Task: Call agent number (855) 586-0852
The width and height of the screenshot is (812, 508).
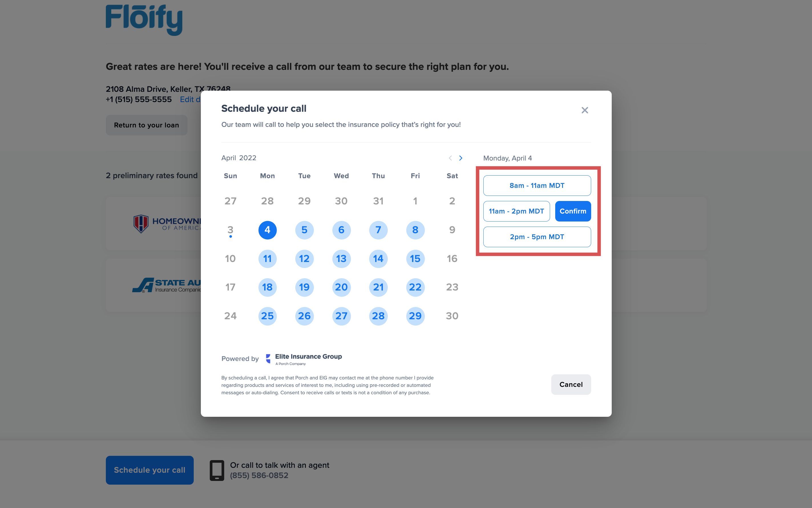Action: pos(259,476)
